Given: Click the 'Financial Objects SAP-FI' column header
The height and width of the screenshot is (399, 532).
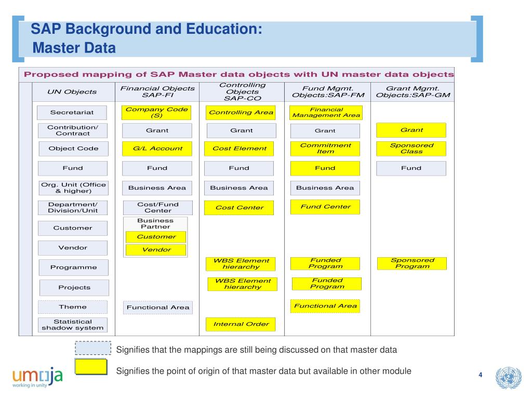Looking at the screenshot, I should [157, 91].
